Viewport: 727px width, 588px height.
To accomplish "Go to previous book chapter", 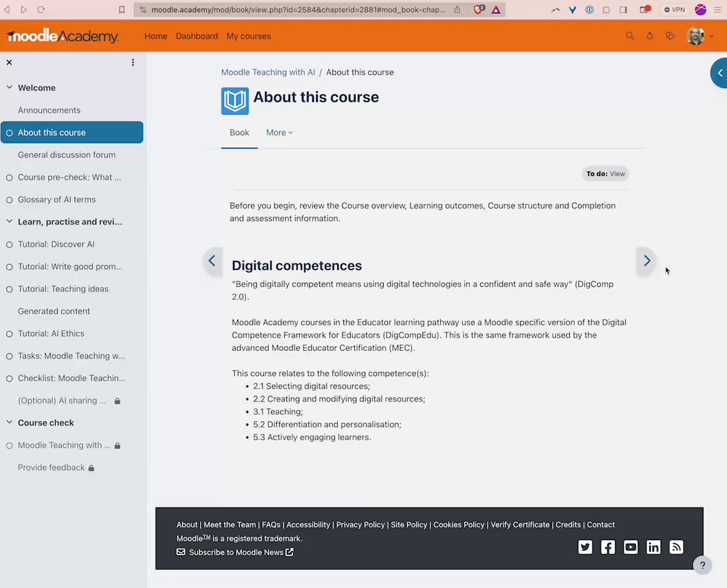I will pyautogui.click(x=212, y=261).
